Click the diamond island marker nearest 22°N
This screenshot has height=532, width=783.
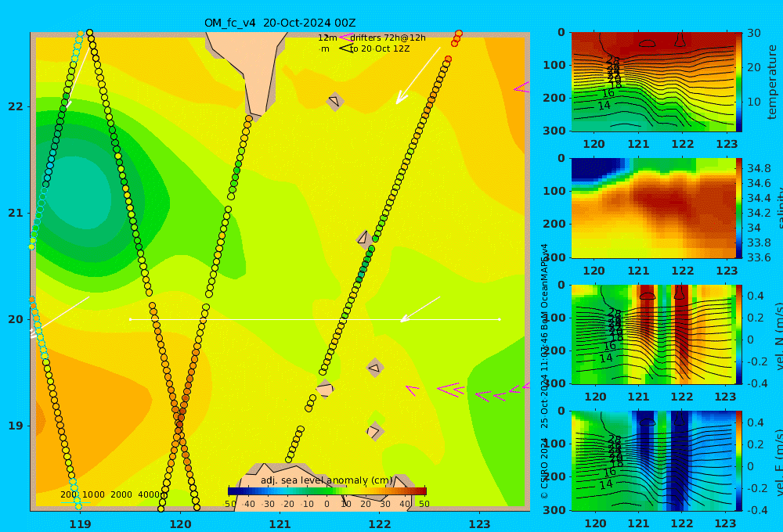point(334,101)
